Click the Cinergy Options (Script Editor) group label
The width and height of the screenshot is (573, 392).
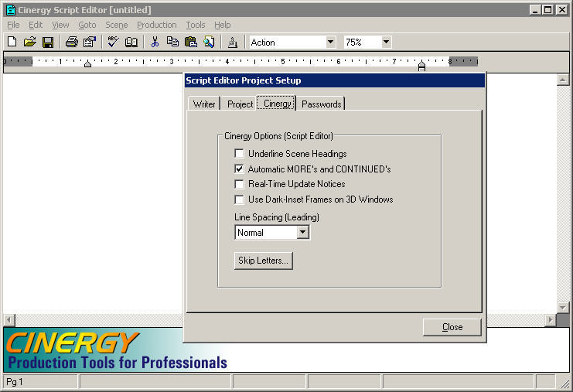coord(278,136)
